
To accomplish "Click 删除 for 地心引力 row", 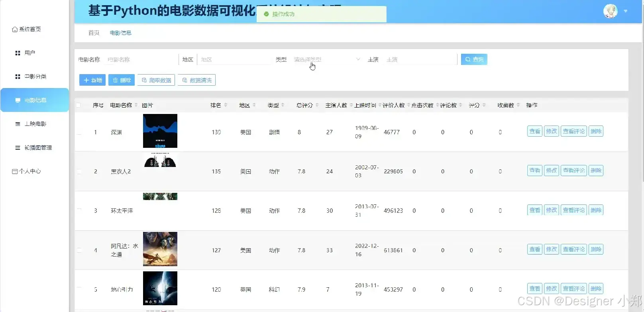I will click(x=596, y=288).
